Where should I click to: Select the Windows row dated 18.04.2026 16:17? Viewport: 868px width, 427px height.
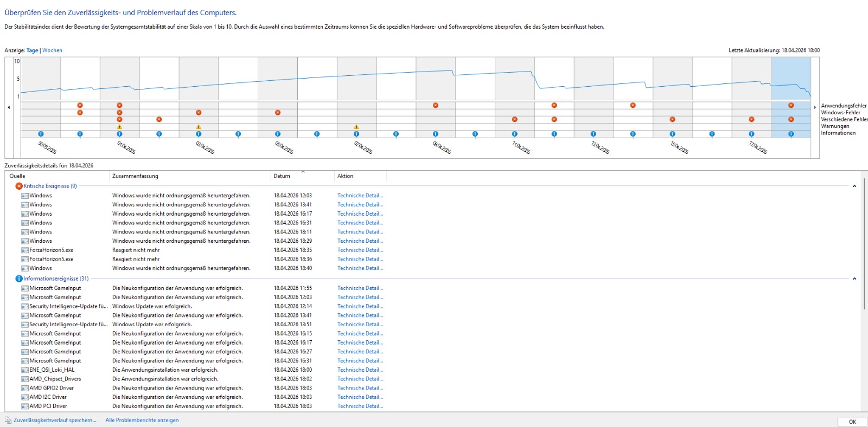(203, 214)
